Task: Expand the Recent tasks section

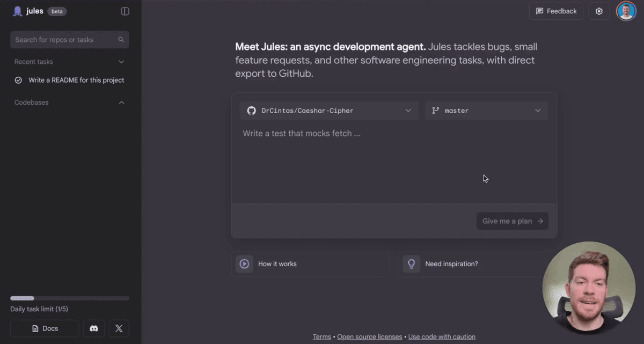Action: pyautogui.click(x=121, y=61)
